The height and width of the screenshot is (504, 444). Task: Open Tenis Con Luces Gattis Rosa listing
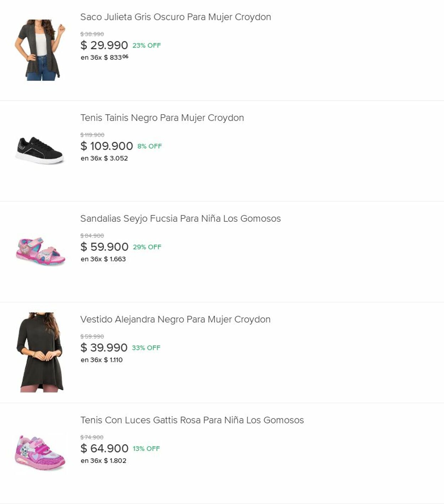[192, 421]
